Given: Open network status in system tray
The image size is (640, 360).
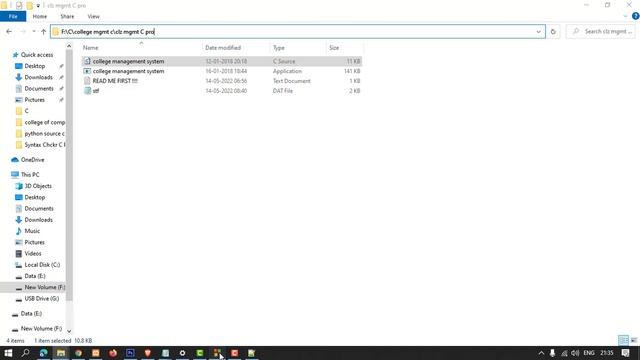Looking at the screenshot, I should point(564,353).
